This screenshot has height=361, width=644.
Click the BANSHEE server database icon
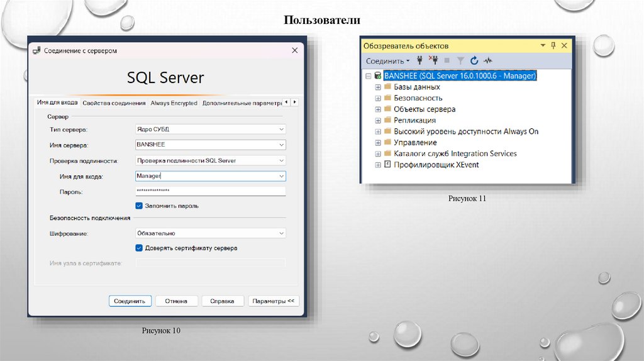[x=378, y=75]
